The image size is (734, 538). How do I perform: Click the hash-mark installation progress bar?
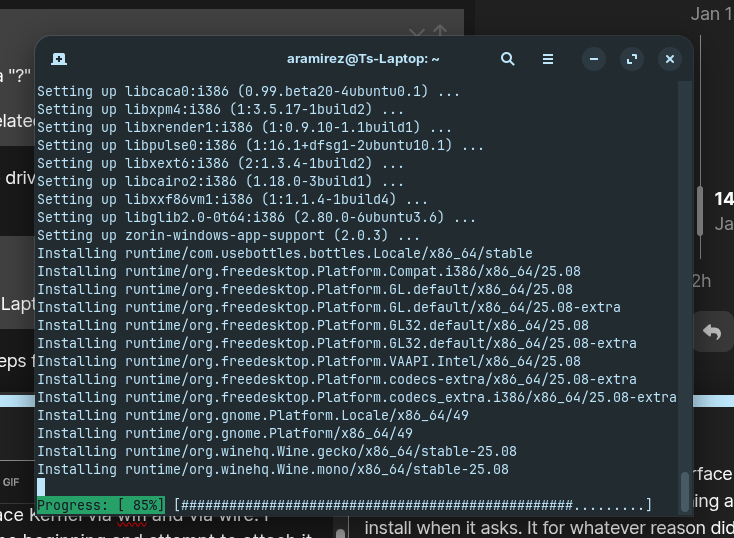pyautogui.click(x=412, y=505)
